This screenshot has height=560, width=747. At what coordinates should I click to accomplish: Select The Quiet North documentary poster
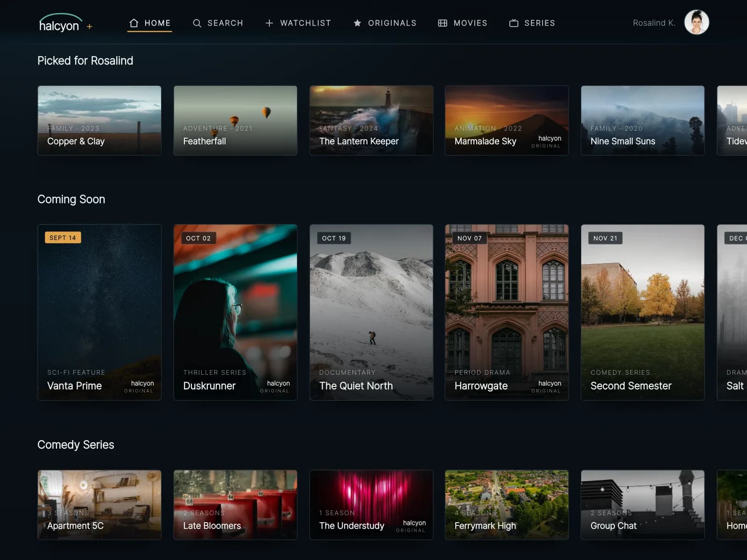click(371, 312)
